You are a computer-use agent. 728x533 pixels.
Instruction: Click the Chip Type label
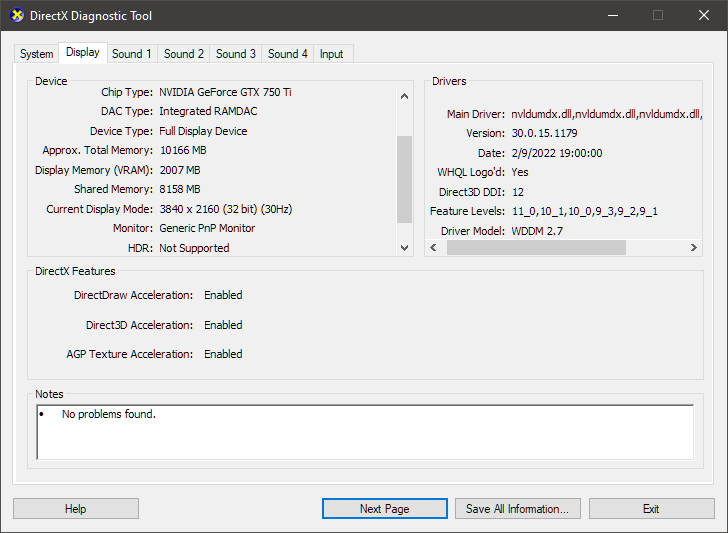[x=127, y=92]
